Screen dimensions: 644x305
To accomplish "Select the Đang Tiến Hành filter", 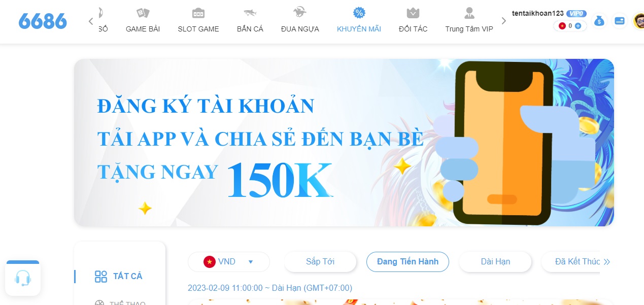I will click(408, 262).
